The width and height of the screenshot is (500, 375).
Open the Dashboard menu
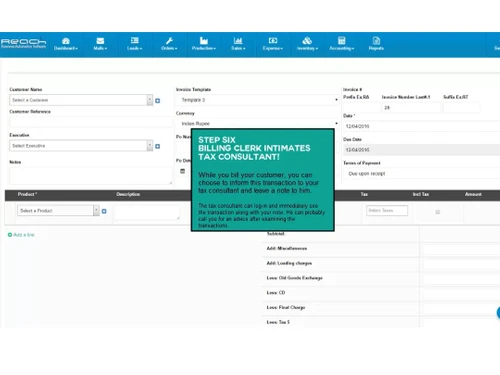point(66,44)
